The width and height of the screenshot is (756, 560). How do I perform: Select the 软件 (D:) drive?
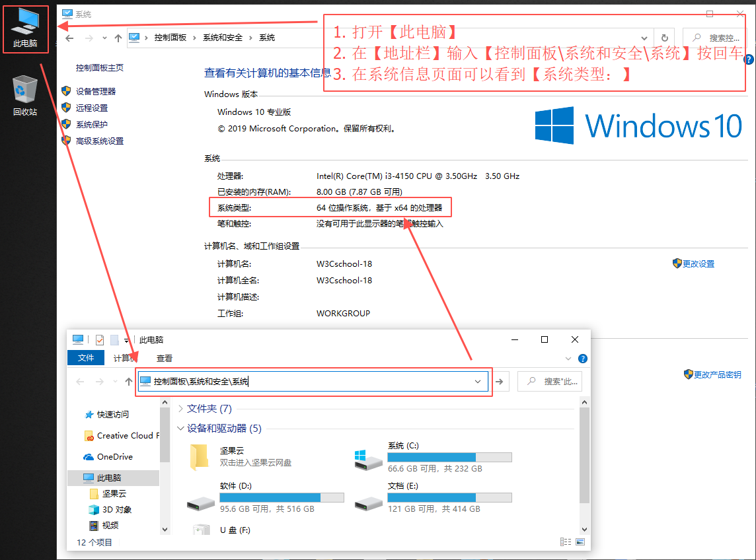(x=265, y=497)
